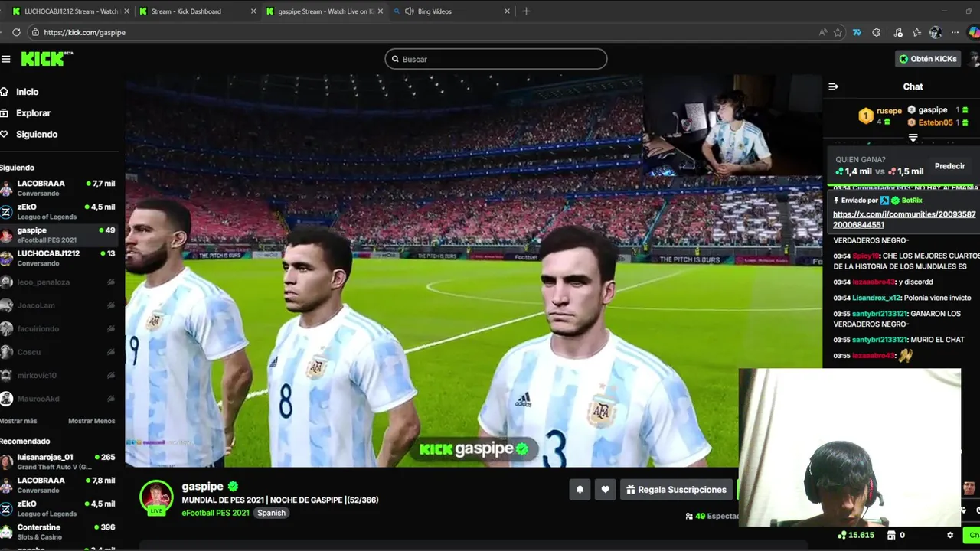This screenshot has width=980, height=551.
Task: Open ZEKO channel under Siguiendo
Action: click(59, 211)
